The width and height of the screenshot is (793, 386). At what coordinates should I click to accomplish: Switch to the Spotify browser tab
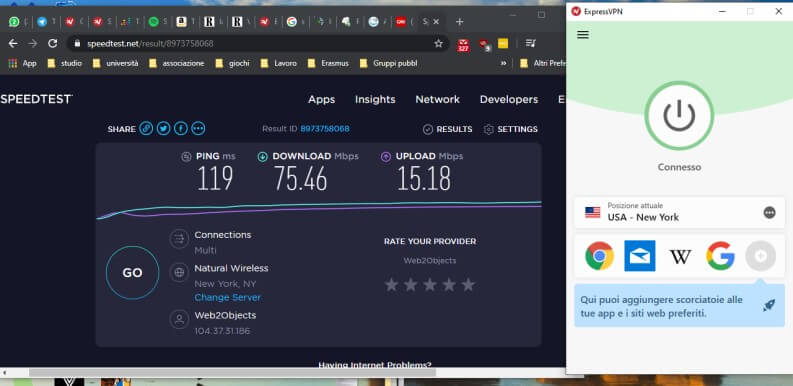[154, 22]
